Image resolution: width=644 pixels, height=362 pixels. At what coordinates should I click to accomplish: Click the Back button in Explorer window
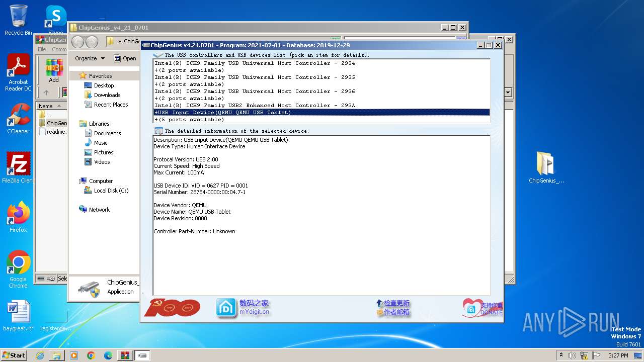(x=77, y=42)
